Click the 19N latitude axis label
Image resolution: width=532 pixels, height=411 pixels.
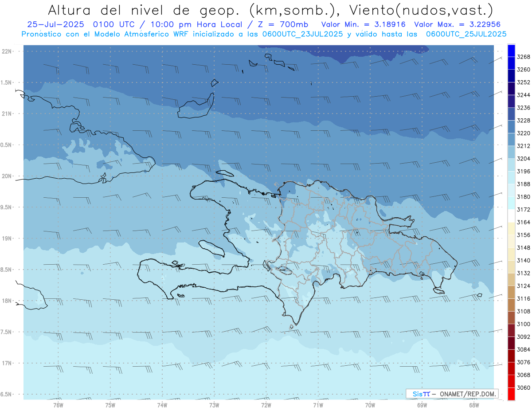click(x=8, y=238)
